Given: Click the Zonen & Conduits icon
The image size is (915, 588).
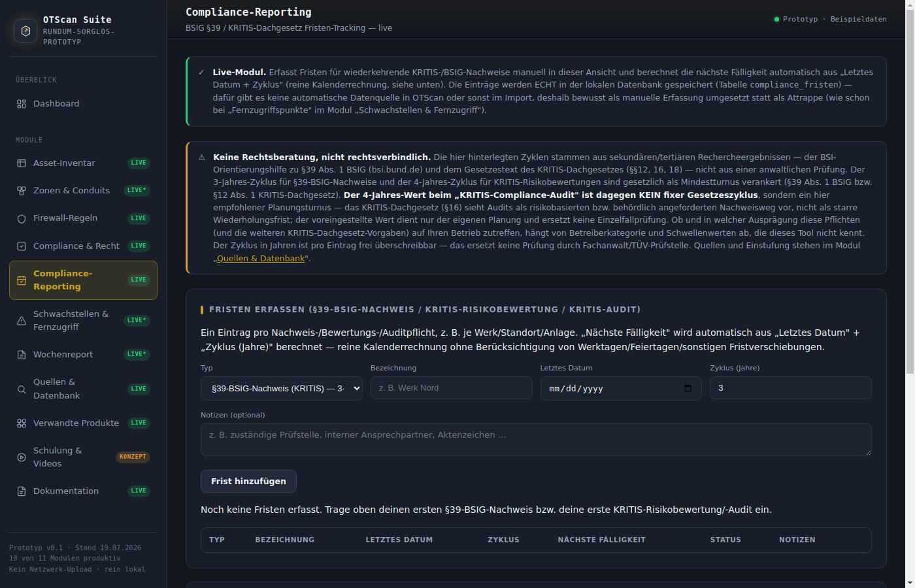Looking at the screenshot, I should click(22, 191).
